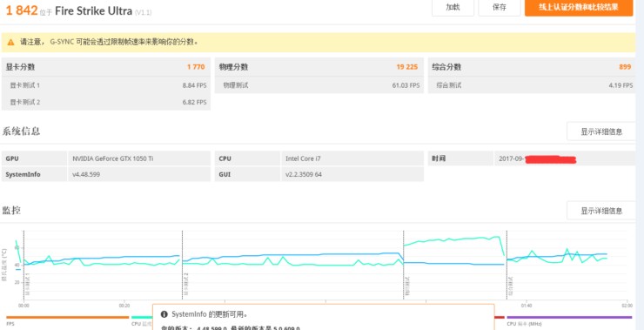Click the G-SYNC warning triangle icon

click(10, 43)
